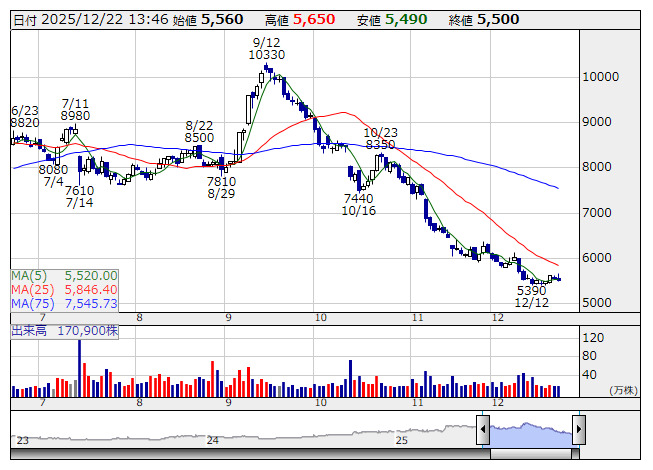Click year 23 in the overview timeline
This screenshot has height=470, width=653.
[x=22, y=440]
